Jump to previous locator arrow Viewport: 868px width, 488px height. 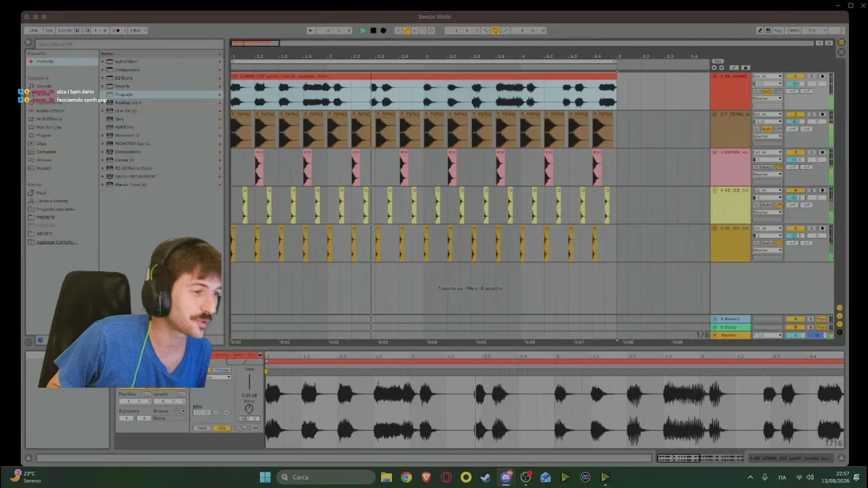point(714,68)
